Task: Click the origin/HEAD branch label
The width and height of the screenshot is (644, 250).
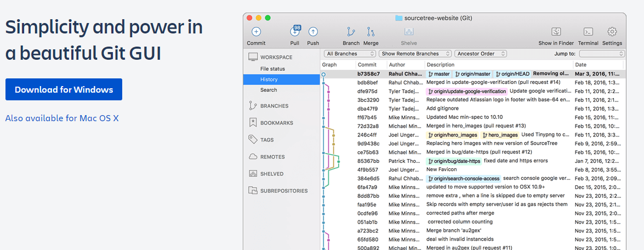Action: (x=512, y=75)
